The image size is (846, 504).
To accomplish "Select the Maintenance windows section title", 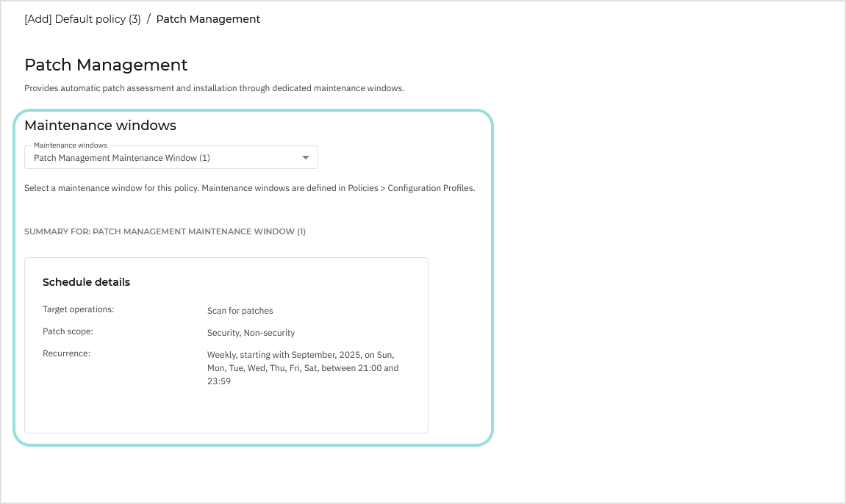I will click(x=100, y=126).
